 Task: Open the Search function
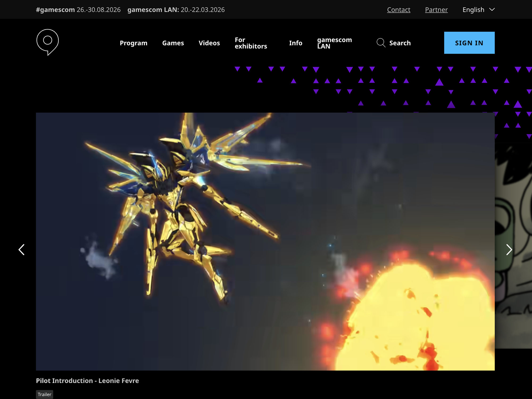click(x=394, y=43)
